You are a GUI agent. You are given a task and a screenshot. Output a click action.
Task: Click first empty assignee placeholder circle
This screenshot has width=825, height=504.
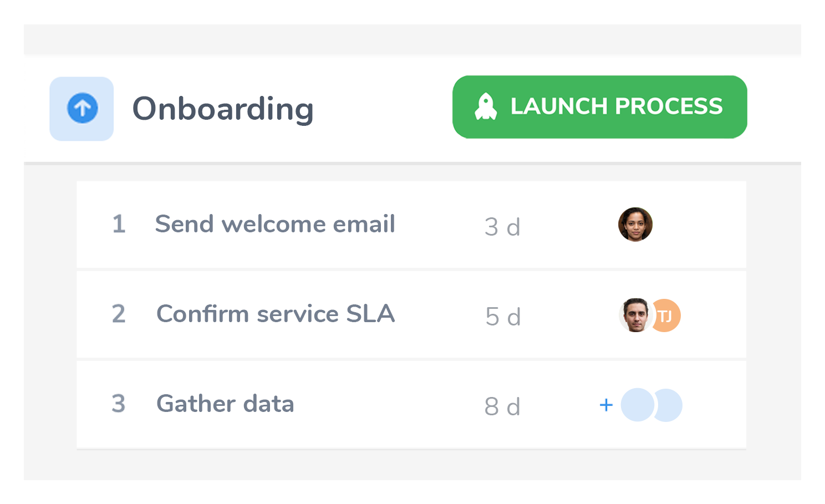coord(638,405)
